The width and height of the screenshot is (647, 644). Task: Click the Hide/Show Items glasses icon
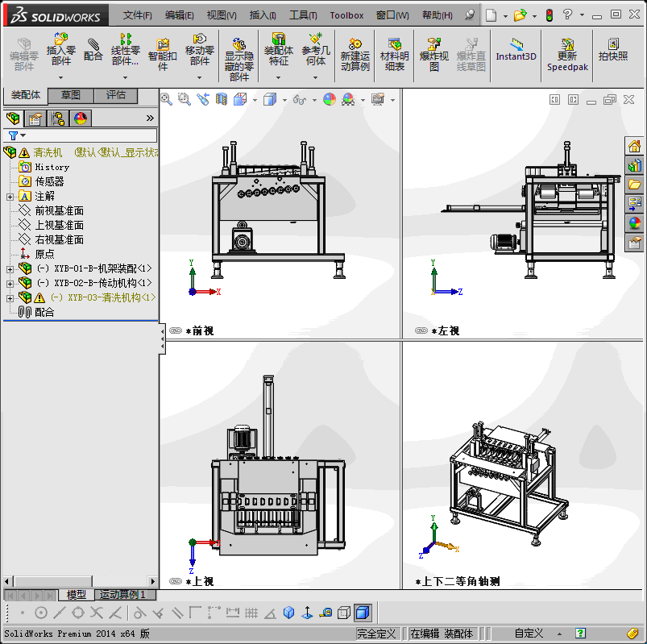[x=300, y=99]
